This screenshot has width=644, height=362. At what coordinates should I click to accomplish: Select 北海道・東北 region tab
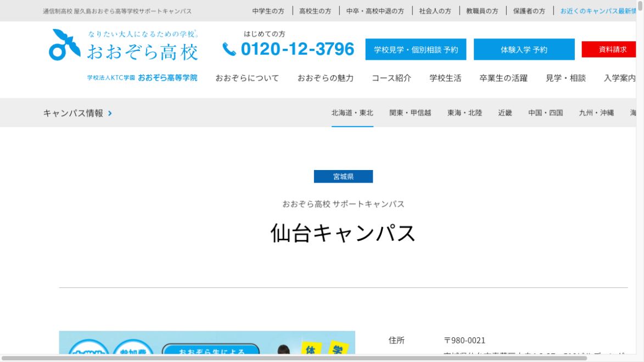click(x=352, y=113)
